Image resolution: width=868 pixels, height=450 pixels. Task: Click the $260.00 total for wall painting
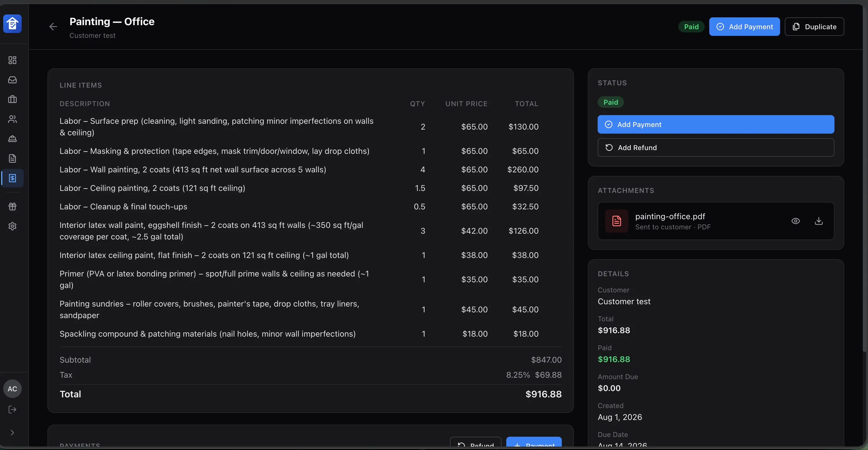click(x=522, y=169)
